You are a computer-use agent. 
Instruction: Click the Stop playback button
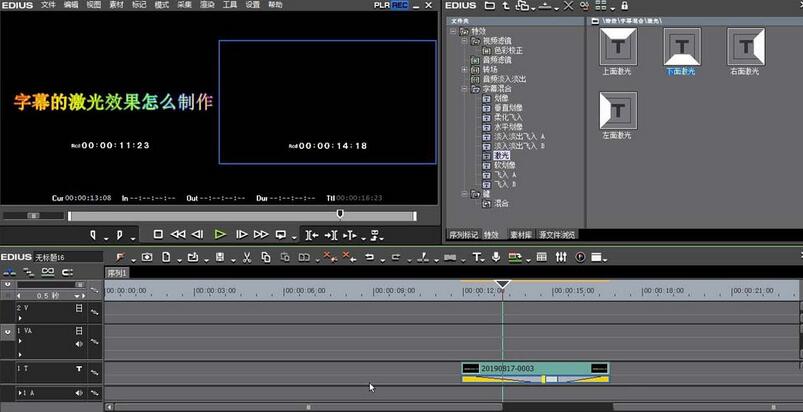pyautogui.click(x=158, y=234)
